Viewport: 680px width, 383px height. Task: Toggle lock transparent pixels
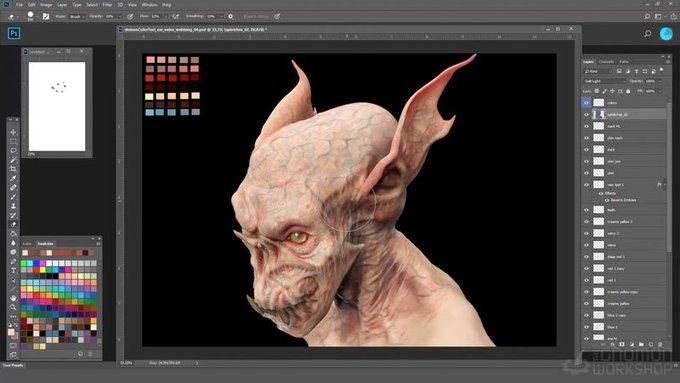point(597,91)
